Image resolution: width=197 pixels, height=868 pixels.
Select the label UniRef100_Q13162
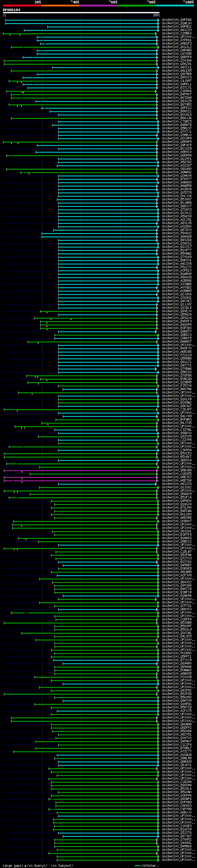[177, 487]
